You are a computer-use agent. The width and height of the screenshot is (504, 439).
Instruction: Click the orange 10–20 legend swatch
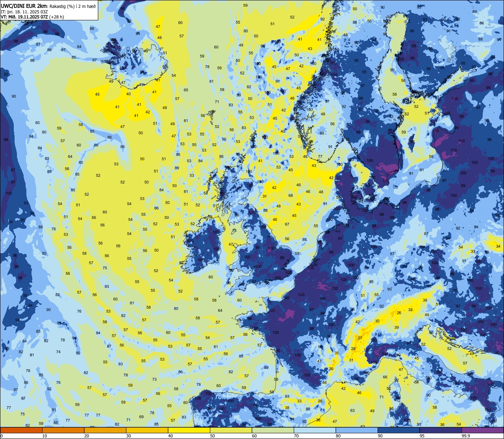pos(63,430)
